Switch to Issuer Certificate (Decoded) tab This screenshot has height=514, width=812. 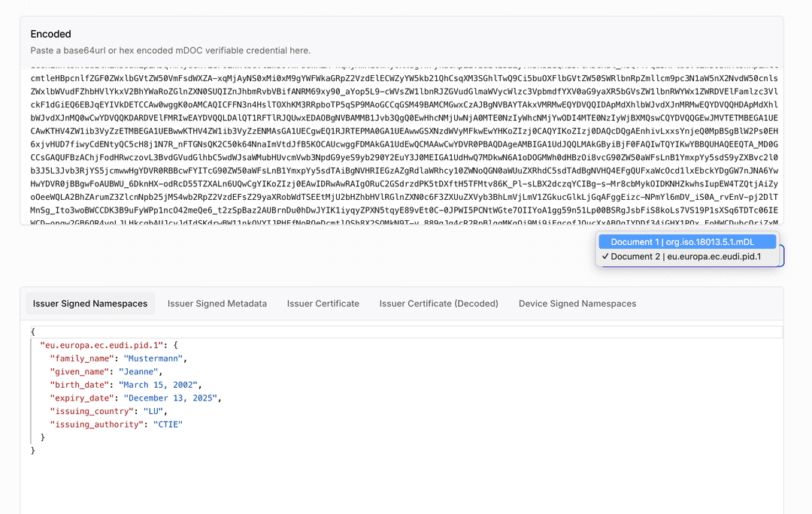(438, 304)
